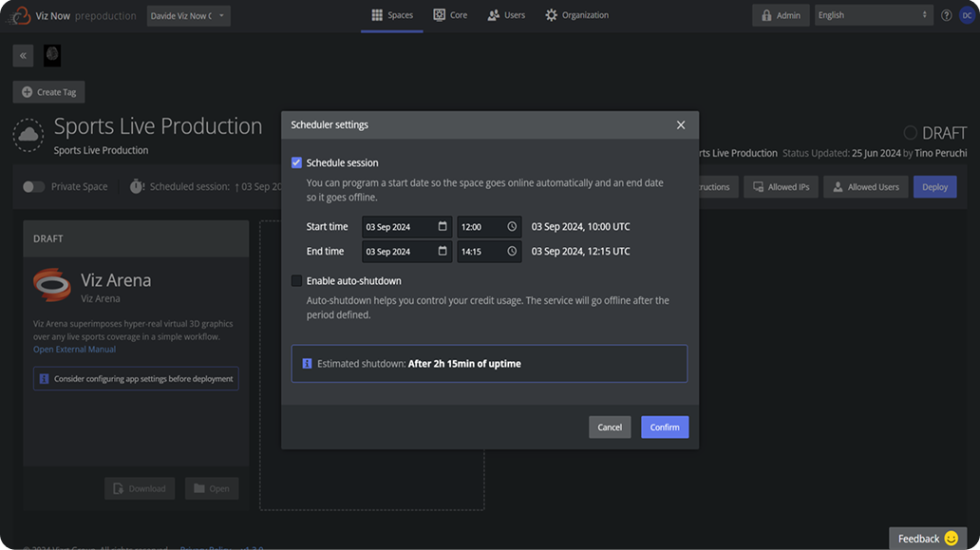Screen dimensions: 980x550
Task: Click the Create Tag button
Action: (x=48, y=92)
